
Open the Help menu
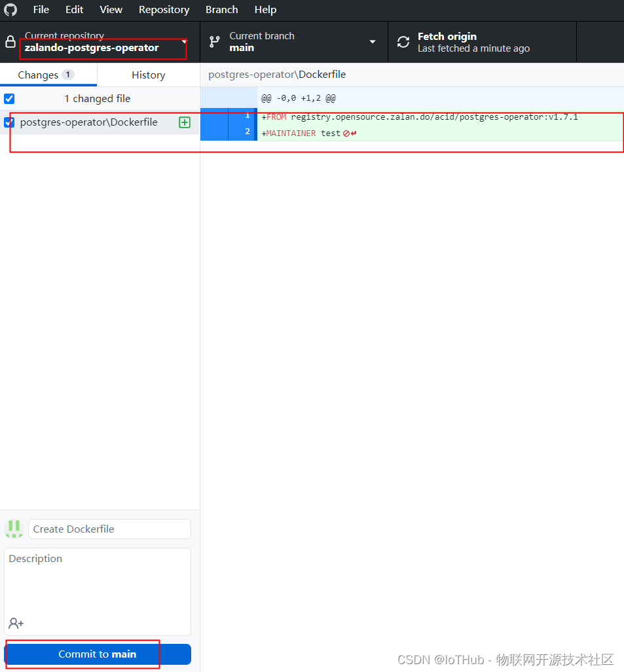click(x=265, y=9)
